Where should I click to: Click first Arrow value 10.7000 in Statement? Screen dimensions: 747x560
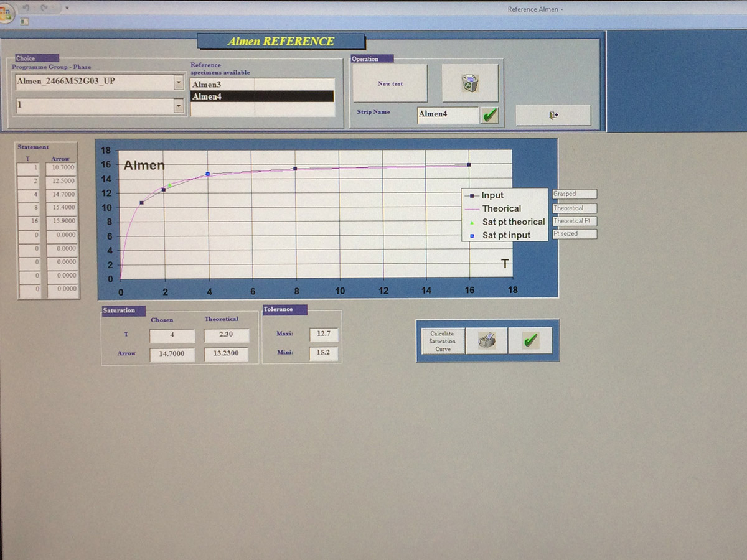(x=62, y=167)
